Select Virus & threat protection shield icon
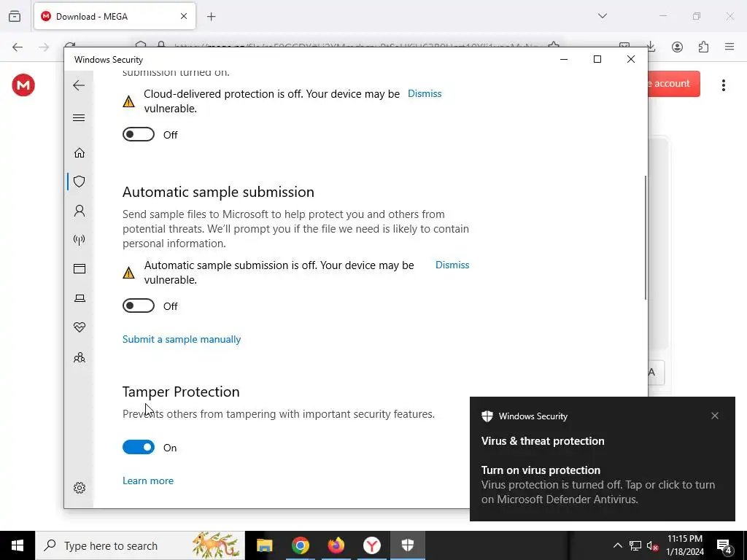Screen dimensions: 747x560 79,182
